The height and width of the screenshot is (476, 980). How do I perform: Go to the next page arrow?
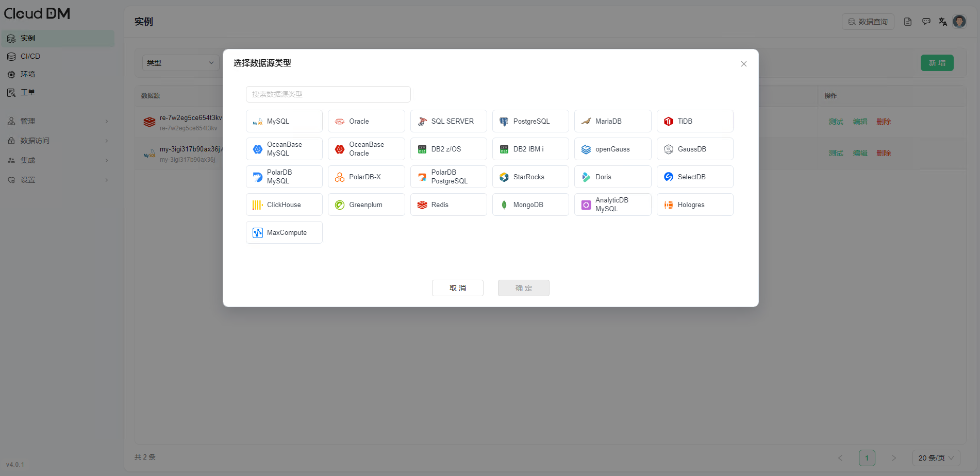coord(894,458)
